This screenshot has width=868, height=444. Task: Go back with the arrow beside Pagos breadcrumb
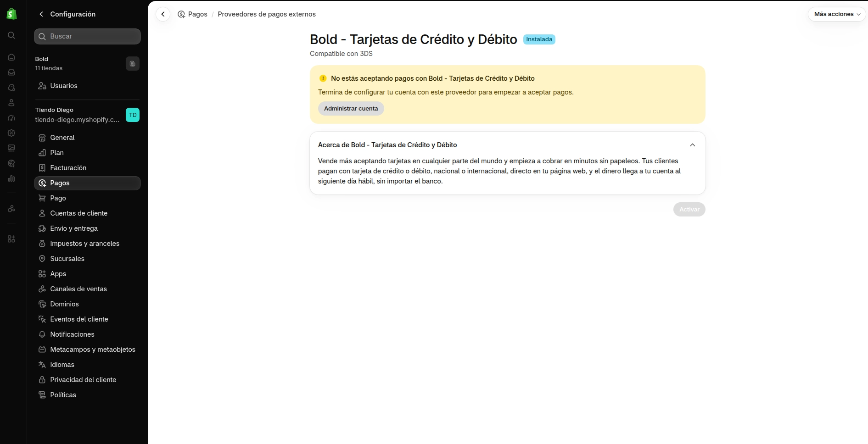pos(163,14)
